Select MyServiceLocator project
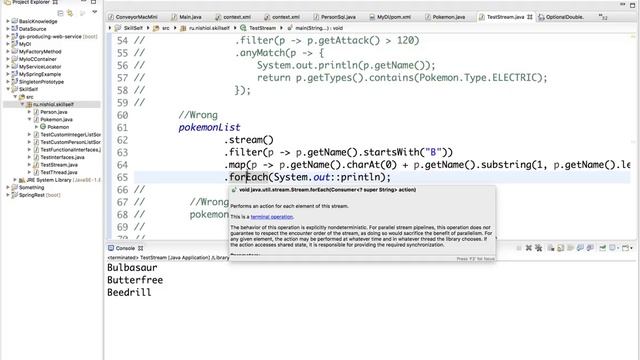This screenshot has width=640, height=360. [40, 67]
